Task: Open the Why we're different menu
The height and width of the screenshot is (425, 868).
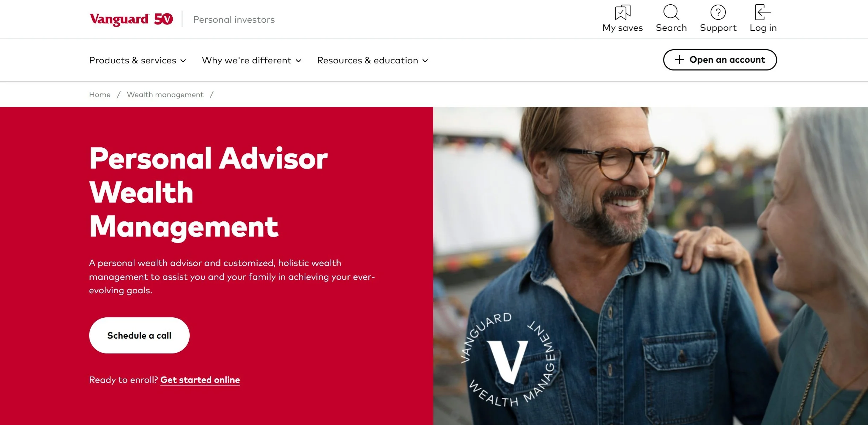Action: tap(252, 60)
